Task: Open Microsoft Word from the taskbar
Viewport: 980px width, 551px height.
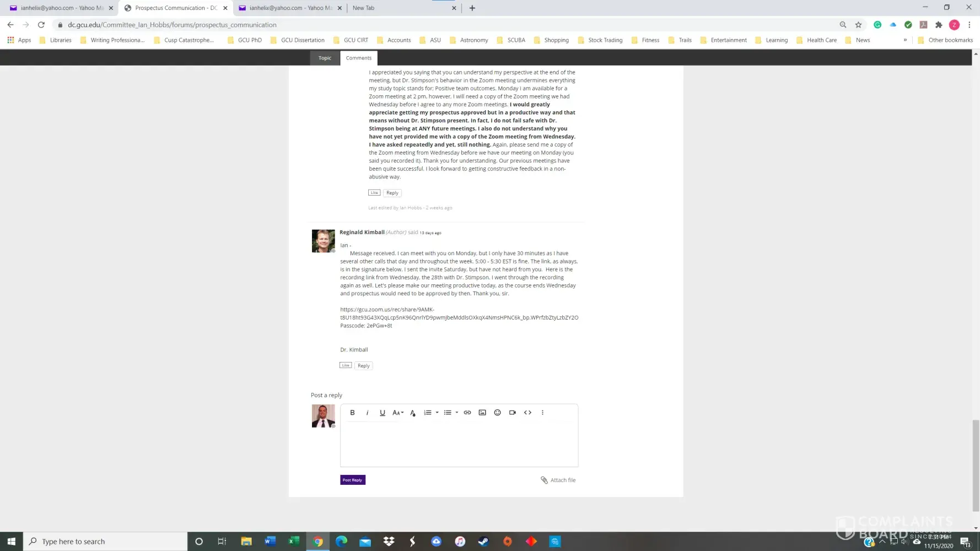Action: (270, 542)
